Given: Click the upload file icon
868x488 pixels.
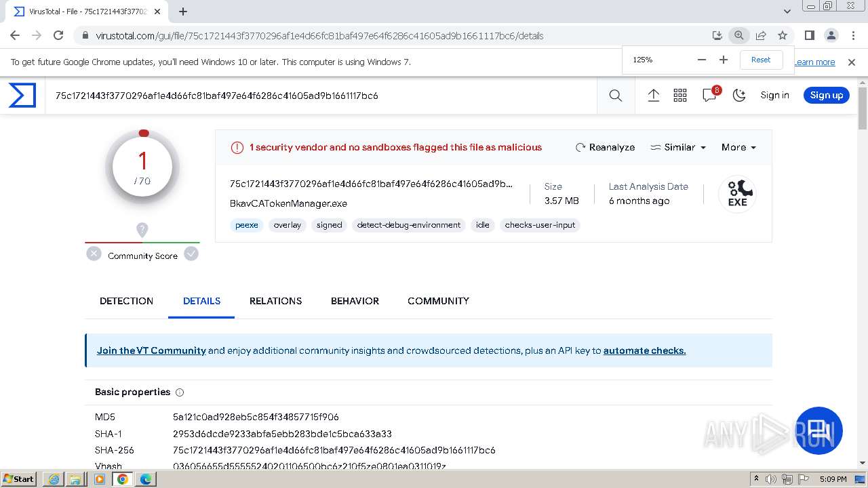Looking at the screenshot, I should click(654, 96).
